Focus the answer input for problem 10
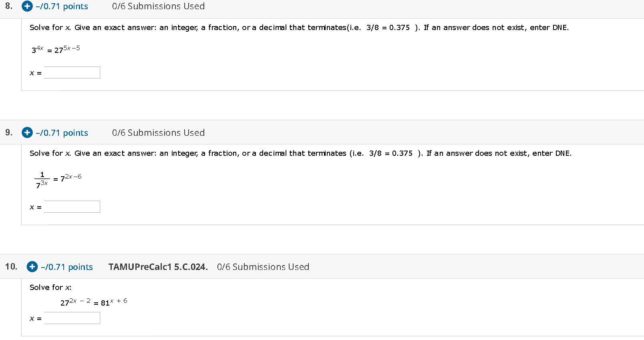This screenshot has width=644, height=340. [x=72, y=318]
